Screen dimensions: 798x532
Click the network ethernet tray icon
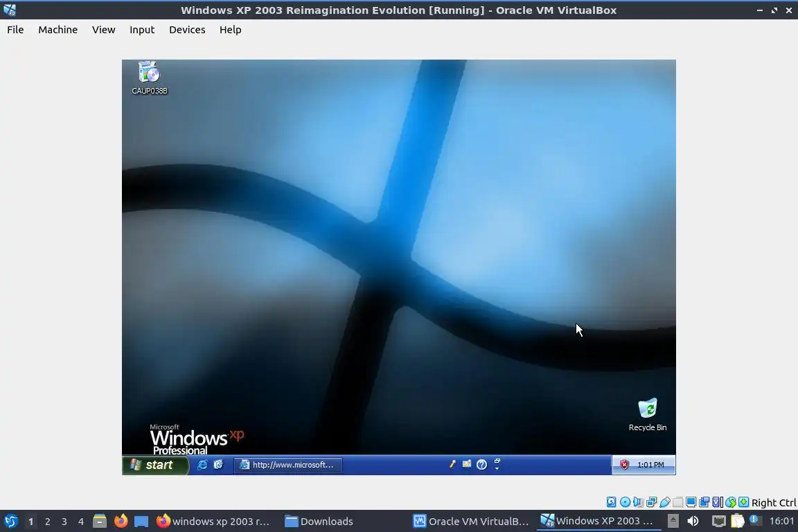pos(718,521)
